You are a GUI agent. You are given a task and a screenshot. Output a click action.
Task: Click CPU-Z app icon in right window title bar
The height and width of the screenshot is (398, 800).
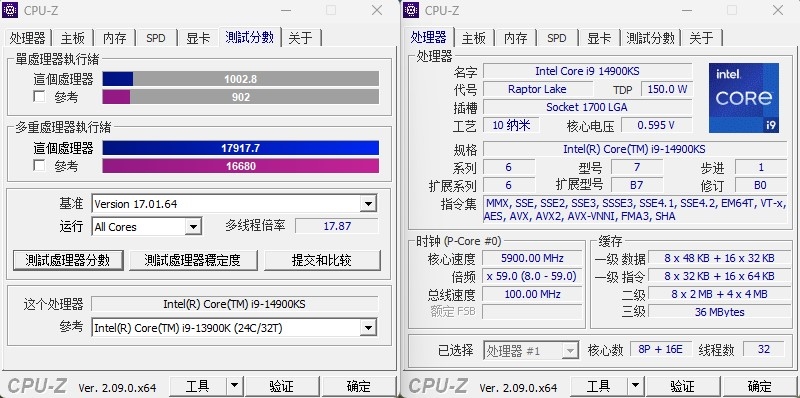pos(411,10)
